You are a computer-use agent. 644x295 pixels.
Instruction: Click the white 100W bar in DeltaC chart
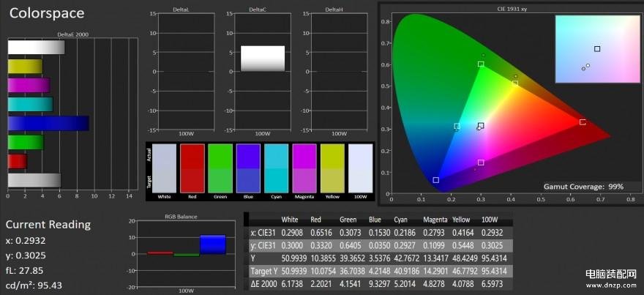click(x=263, y=59)
